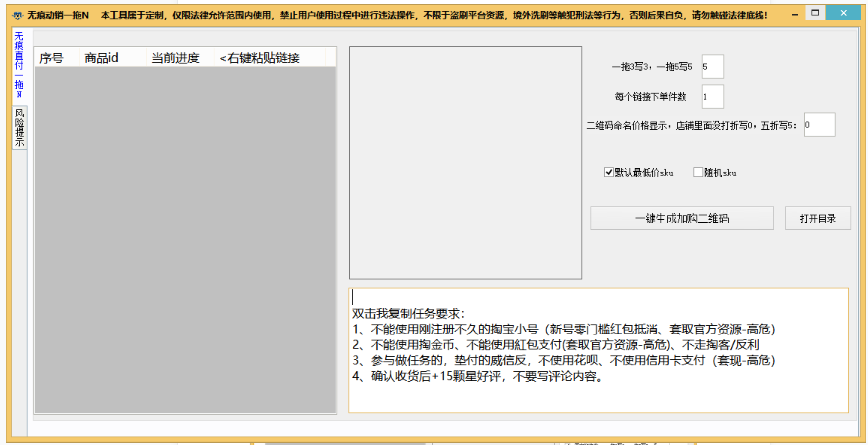
Task: Click the 一拖3写3，一拖5写5 label
Action: coord(652,67)
